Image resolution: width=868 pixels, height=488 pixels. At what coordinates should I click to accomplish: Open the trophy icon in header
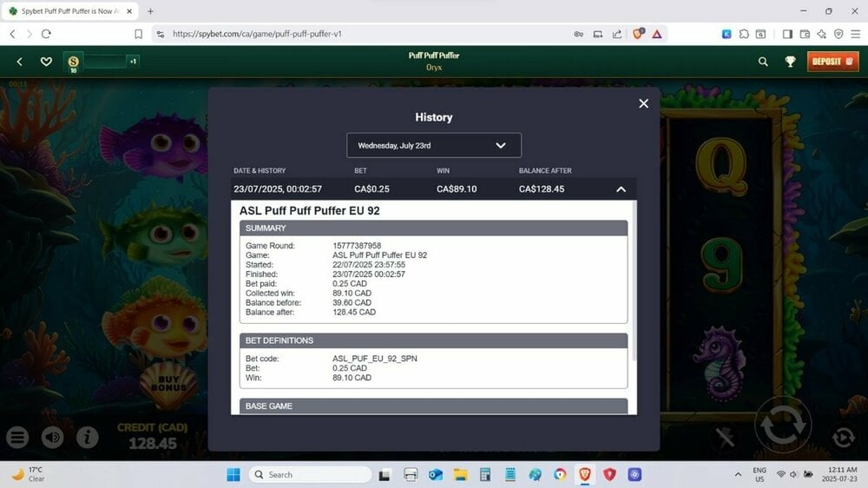[790, 62]
